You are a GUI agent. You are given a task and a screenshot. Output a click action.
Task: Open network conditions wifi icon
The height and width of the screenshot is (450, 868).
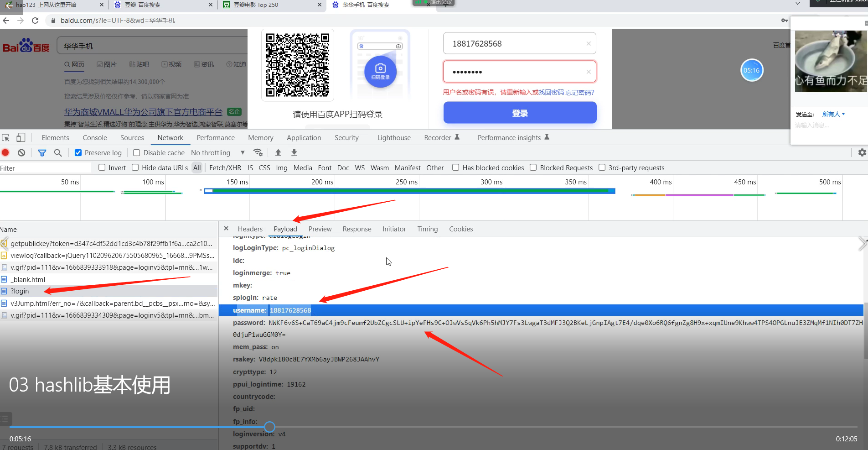tap(258, 152)
